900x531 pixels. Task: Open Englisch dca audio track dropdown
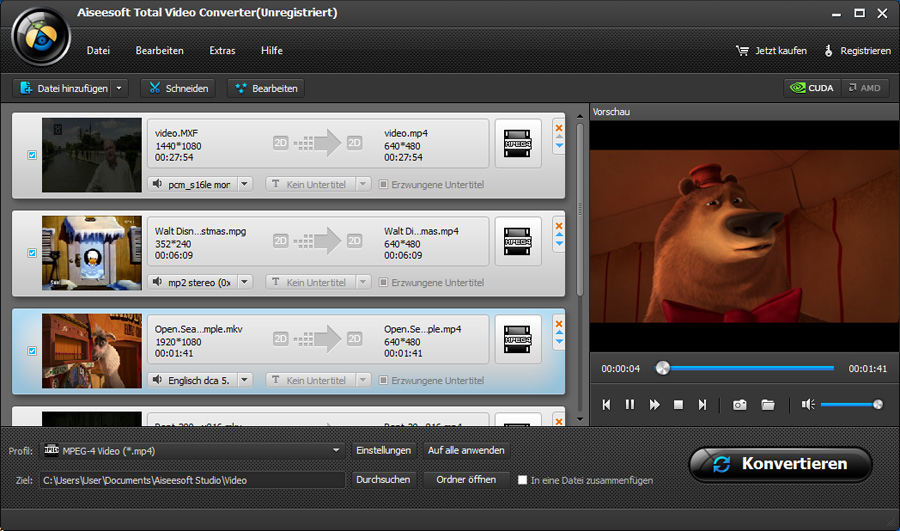[x=245, y=380]
